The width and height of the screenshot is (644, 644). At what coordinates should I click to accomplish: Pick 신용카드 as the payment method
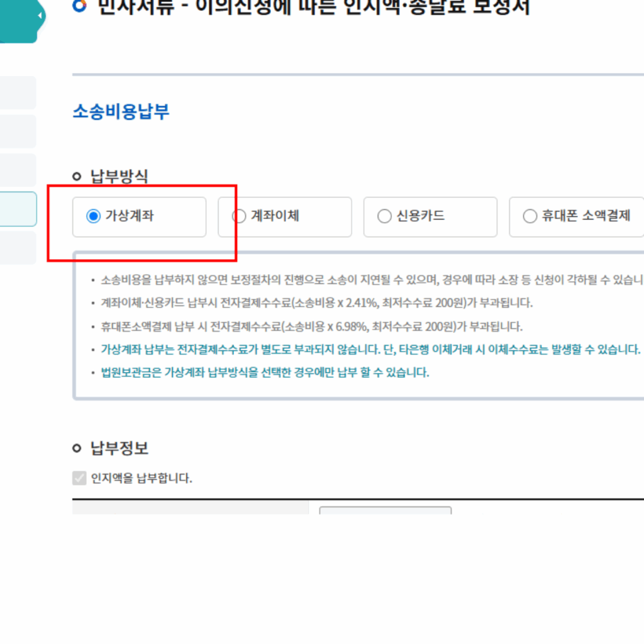click(384, 216)
